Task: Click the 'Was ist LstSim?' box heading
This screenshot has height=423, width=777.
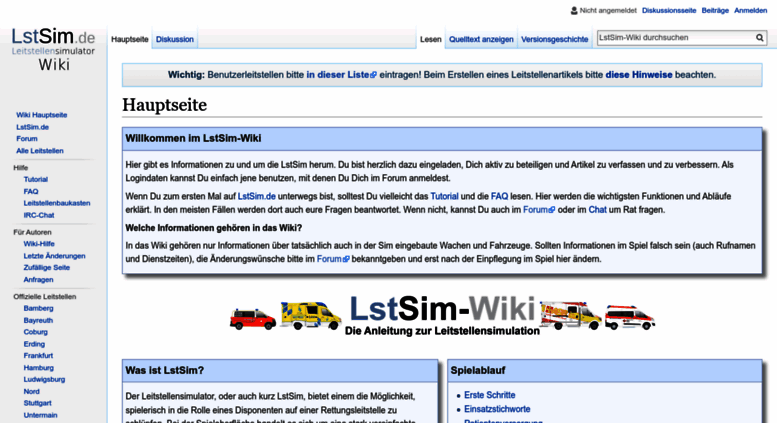Action: pyautogui.click(x=165, y=370)
